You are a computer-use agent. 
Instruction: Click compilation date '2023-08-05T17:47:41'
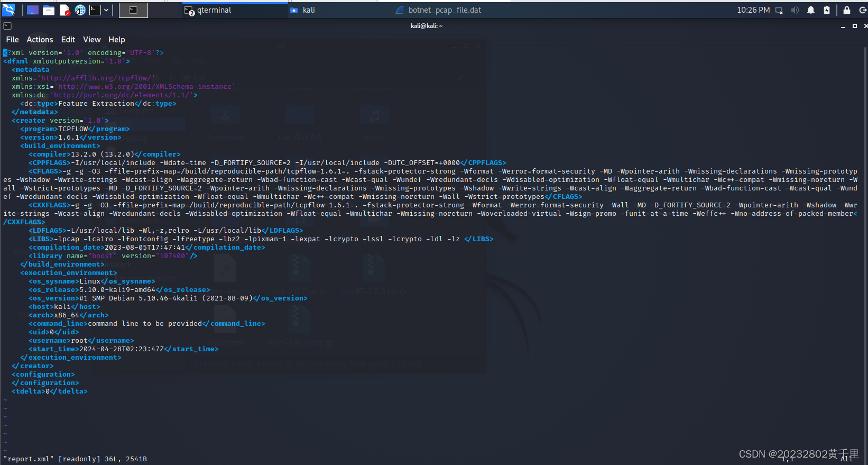coord(145,248)
